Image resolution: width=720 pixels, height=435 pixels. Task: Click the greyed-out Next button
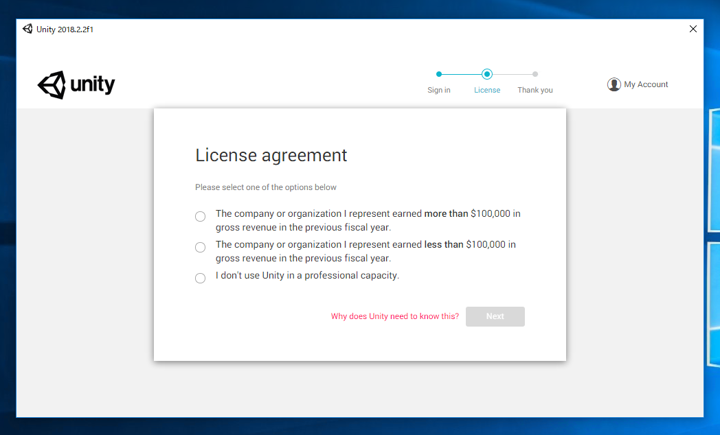tap(495, 316)
